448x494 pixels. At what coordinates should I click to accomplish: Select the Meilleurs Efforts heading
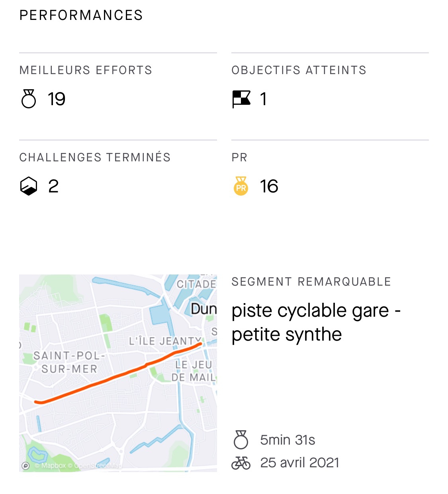click(x=86, y=70)
